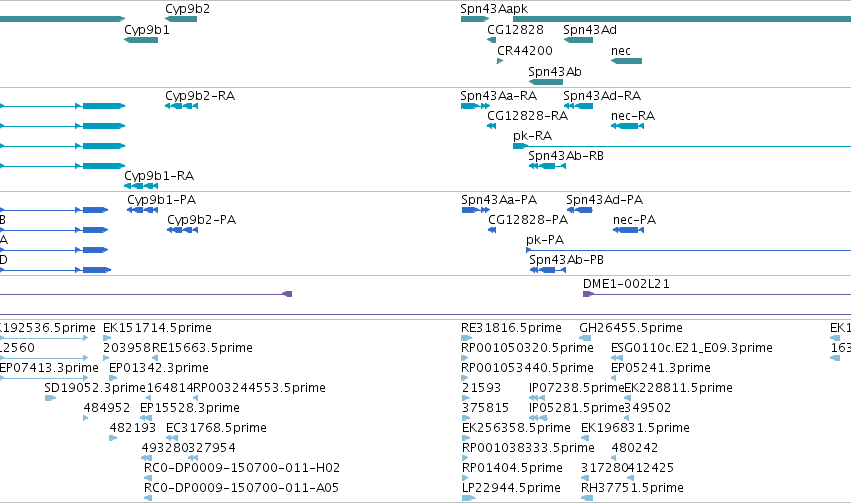Select the Spn43Ad-RA transcript label

602,95
